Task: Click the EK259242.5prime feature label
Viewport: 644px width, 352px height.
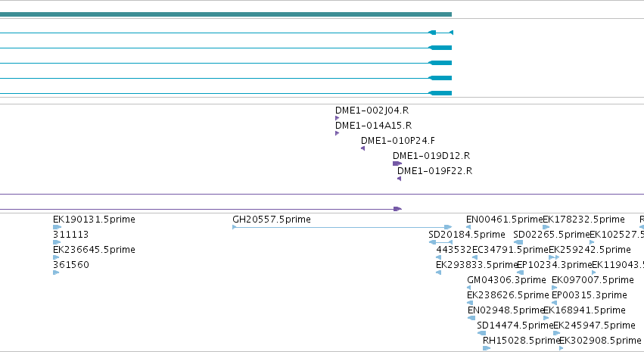Action: (590, 250)
